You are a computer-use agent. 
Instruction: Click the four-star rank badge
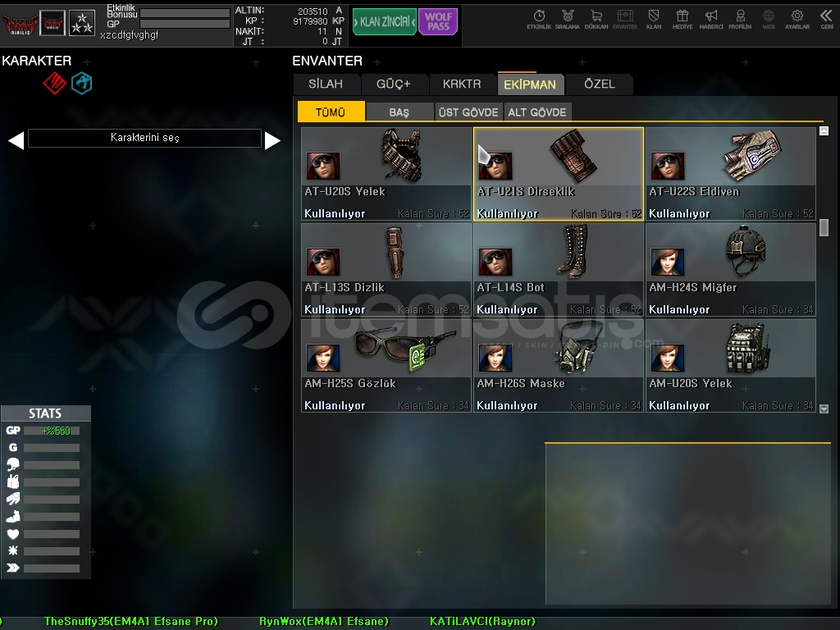point(82,24)
